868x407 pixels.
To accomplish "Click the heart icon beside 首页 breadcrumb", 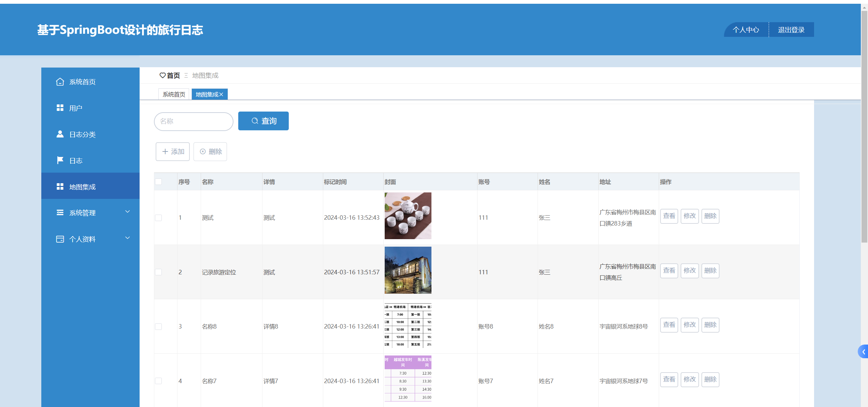I will pyautogui.click(x=162, y=75).
